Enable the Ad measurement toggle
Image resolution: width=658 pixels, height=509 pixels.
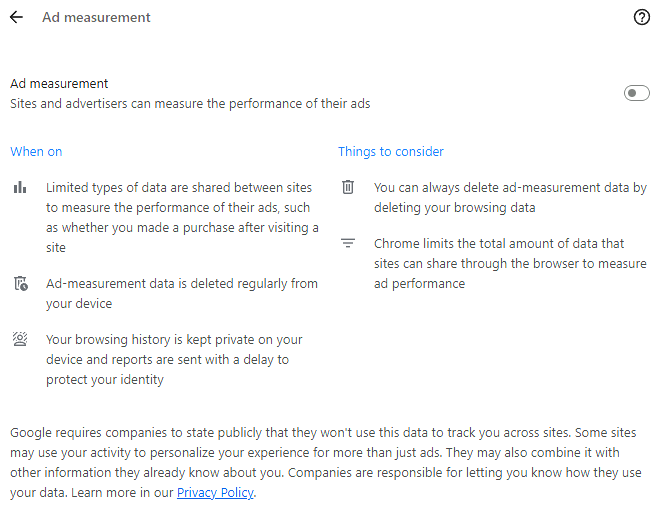tap(636, 93)
